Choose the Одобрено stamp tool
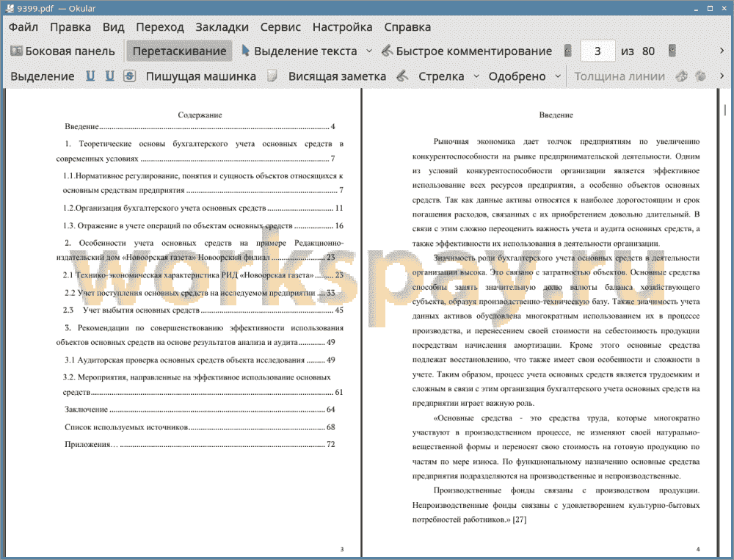 click(517, 76)
